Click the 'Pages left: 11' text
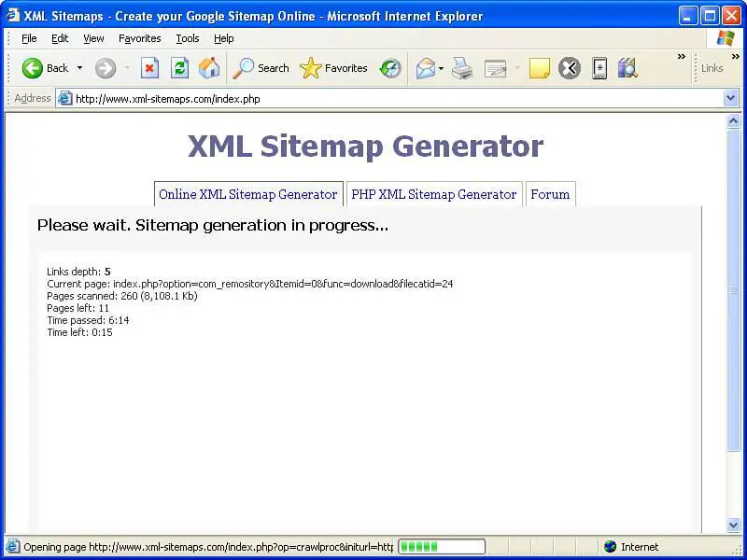 tap(78, 308)
